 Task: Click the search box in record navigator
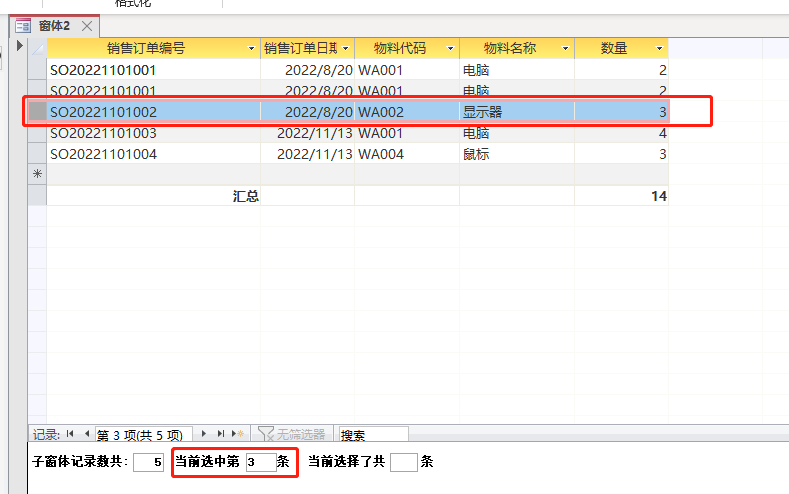pyautogui.click(x=373, y=434)
